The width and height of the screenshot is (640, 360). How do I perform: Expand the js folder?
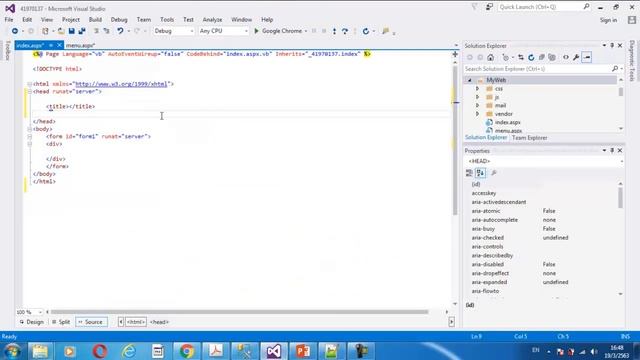click(x=477, y=97)
